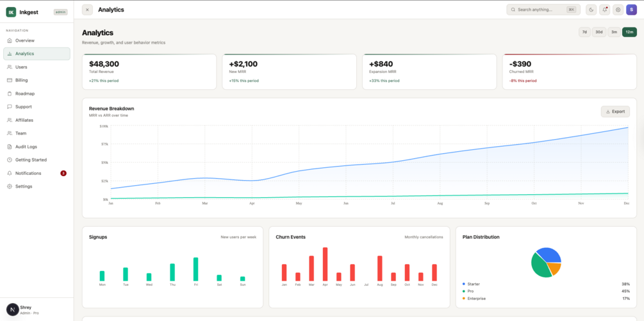The height and width of the screenshot is (321, 644).
Task: Click the Friday signups bar
Action: point(195,269)
